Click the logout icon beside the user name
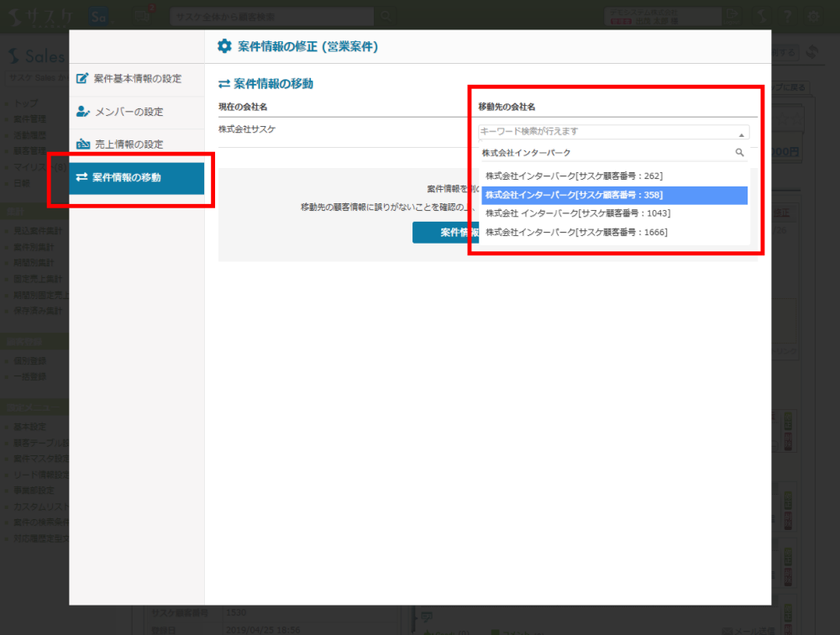 732,16
